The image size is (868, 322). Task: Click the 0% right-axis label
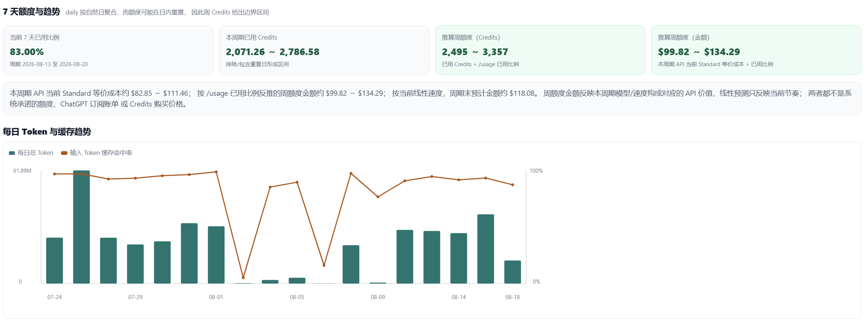536,282
